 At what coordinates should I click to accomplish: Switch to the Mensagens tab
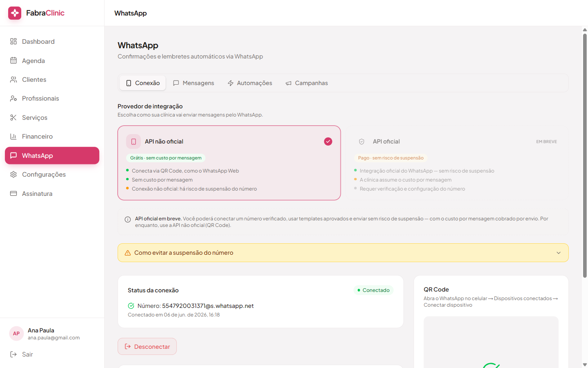194,83
